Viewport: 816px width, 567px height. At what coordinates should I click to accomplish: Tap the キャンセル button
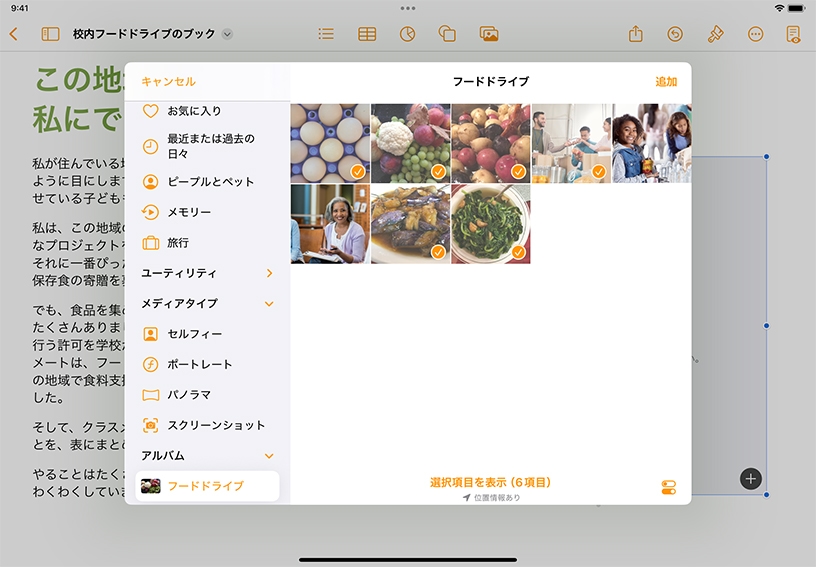click(x=169, y=82)
